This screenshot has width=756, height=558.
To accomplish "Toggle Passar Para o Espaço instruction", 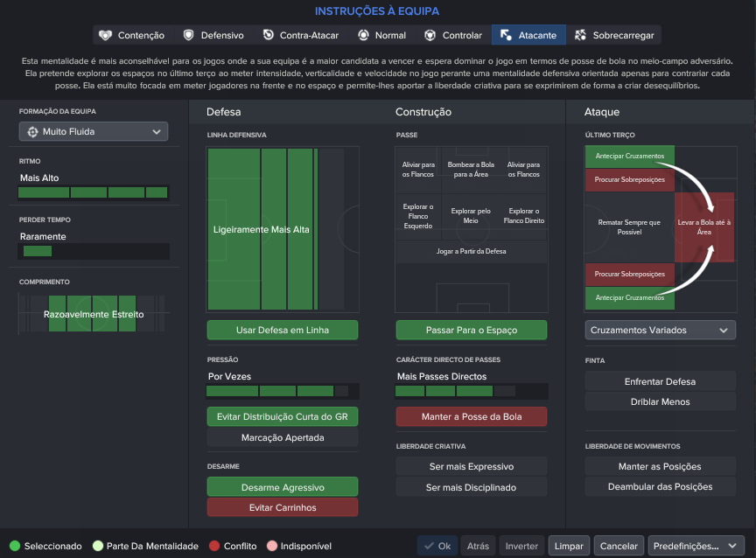I will tap(472, 330).
